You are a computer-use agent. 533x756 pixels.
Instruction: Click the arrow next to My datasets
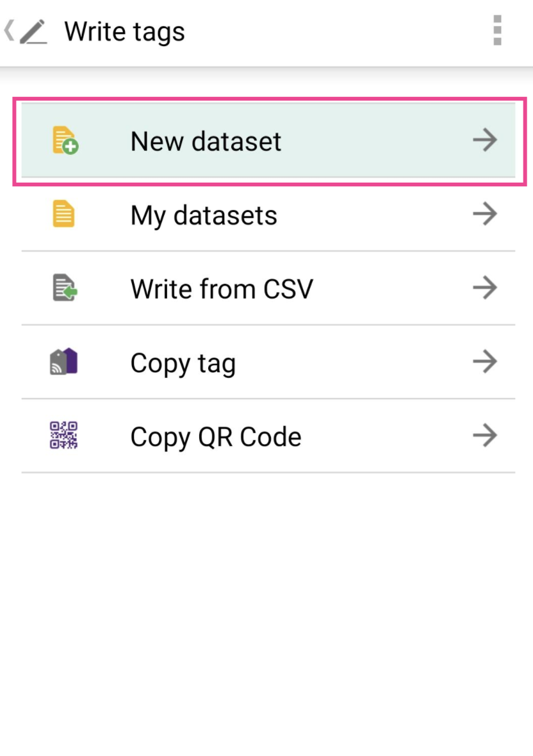pyautogui.click(x=485, y=214)
